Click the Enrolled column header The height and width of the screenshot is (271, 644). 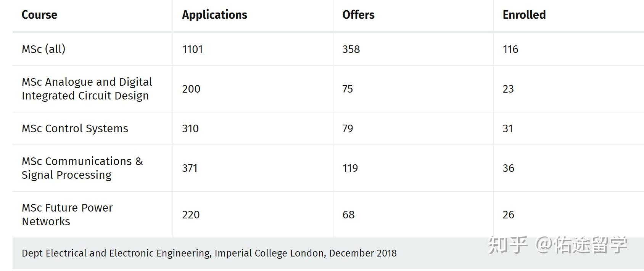(x=524, y=15)
